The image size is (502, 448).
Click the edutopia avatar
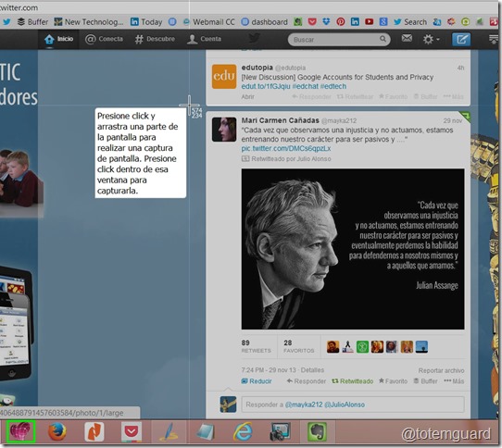[224, 77]
